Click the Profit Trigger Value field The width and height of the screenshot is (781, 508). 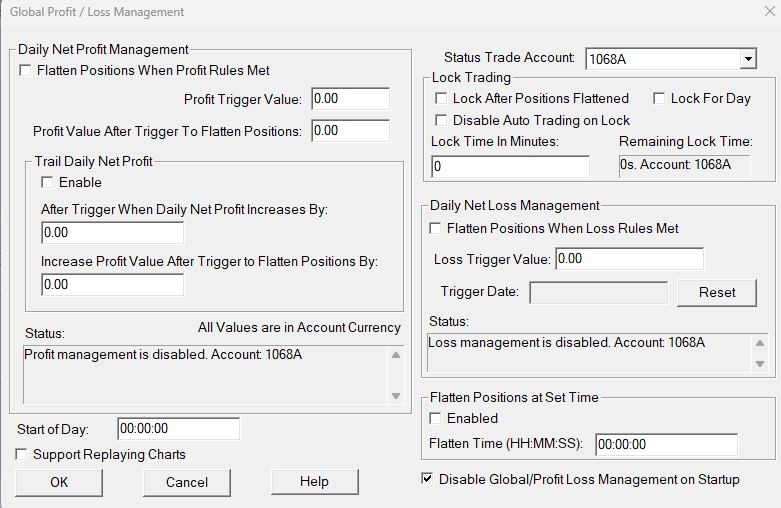click(350, 99)
